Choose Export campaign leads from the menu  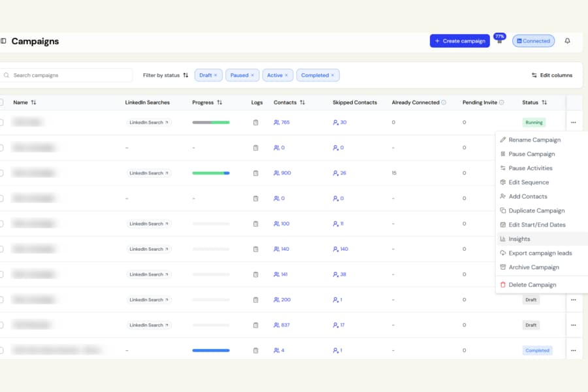point(542,253)
